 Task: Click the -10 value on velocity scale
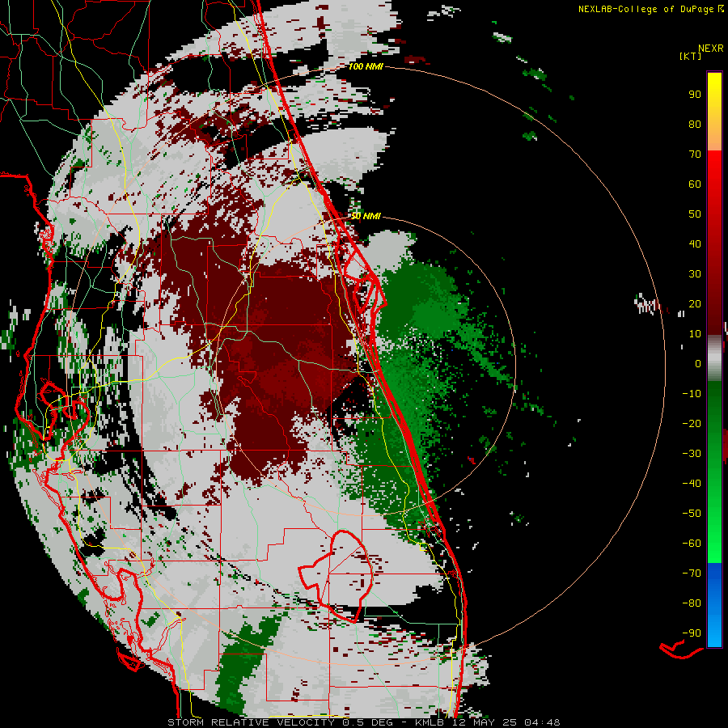692,394
